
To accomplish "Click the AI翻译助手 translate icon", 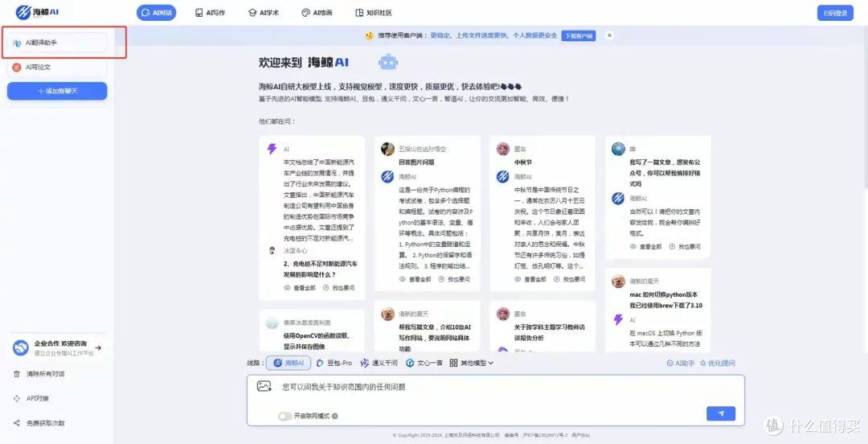I will click(x=17, y=43).
